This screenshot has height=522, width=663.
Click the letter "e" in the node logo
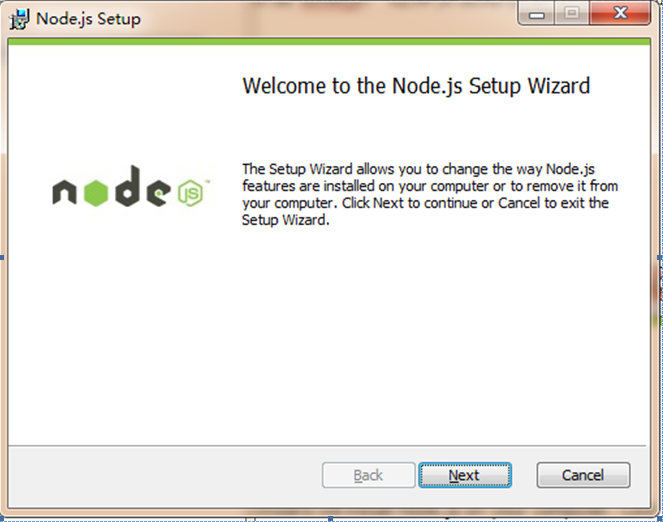point(159,192)
